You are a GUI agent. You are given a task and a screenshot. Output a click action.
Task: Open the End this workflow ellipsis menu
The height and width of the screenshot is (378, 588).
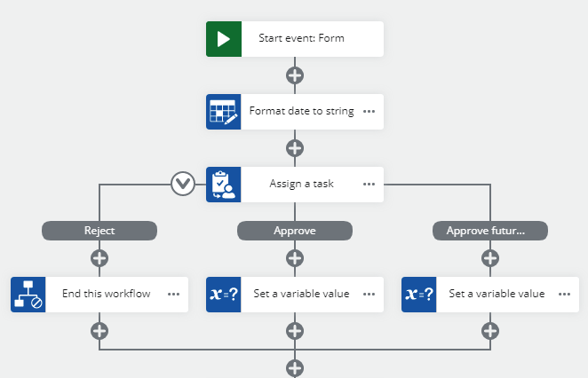tap(174, 294)
